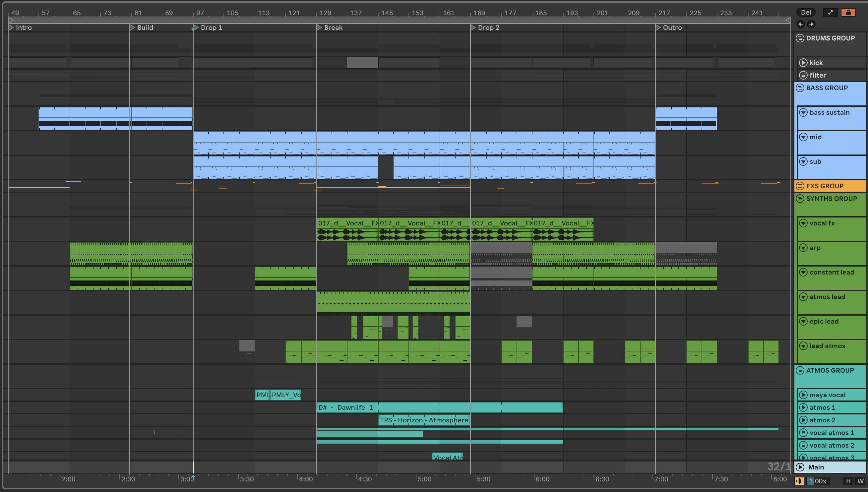
Task: Unfold the atmos 2 track icon
Action: coord(803,420)
